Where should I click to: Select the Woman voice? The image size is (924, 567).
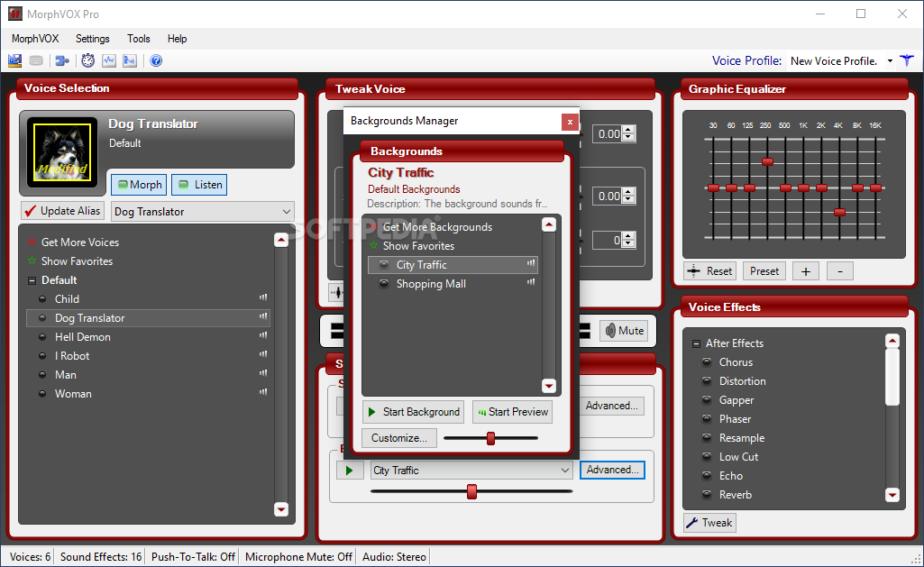coord(148,393)
